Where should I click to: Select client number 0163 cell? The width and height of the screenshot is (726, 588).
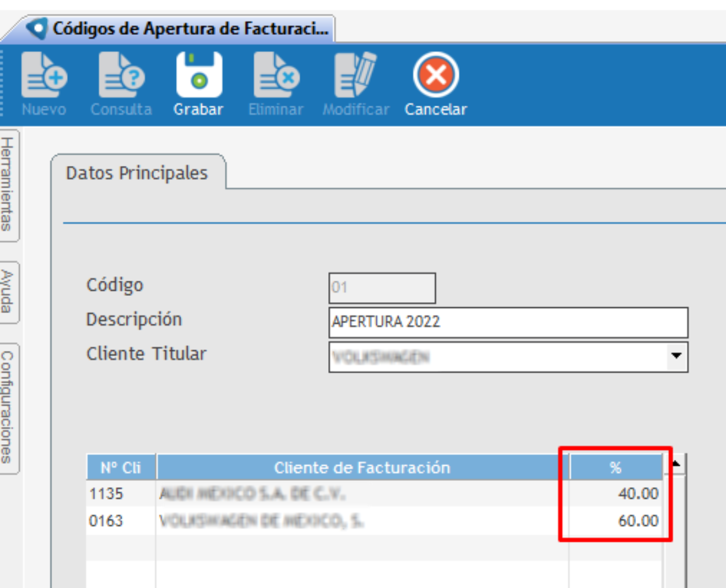point(121,520)
